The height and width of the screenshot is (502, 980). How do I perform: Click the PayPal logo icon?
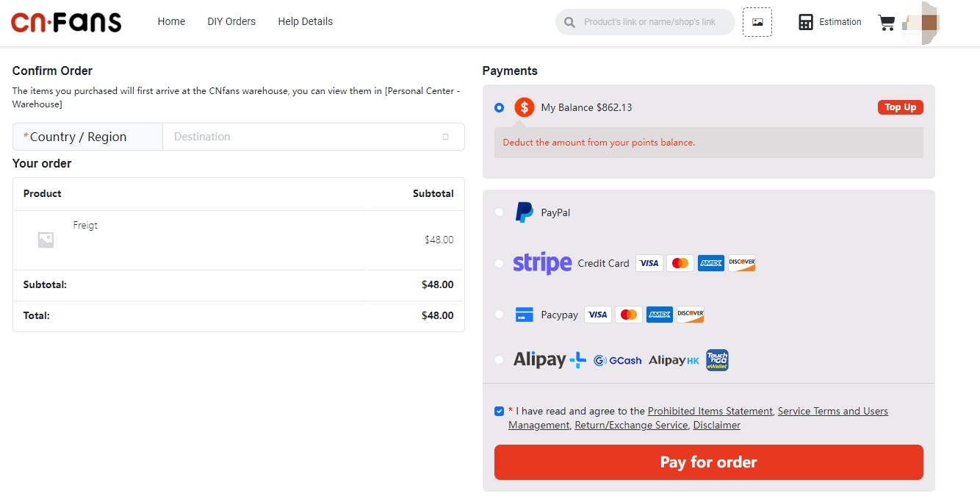pos(524,212)
